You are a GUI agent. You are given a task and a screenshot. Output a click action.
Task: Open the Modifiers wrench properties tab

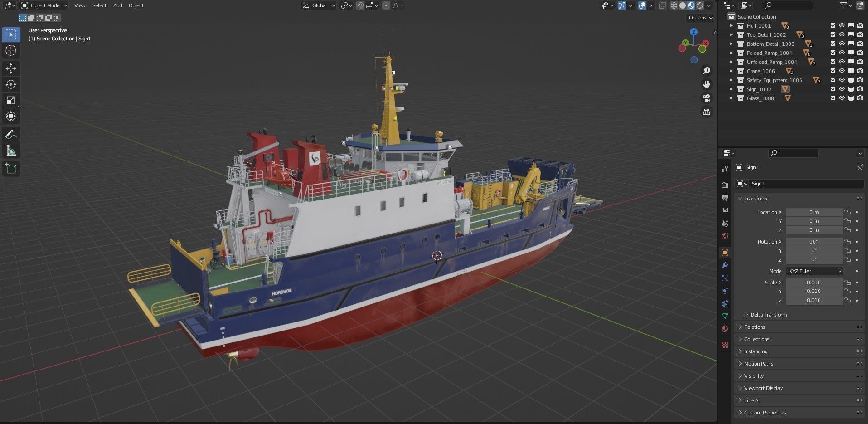(x=724, y=265)
